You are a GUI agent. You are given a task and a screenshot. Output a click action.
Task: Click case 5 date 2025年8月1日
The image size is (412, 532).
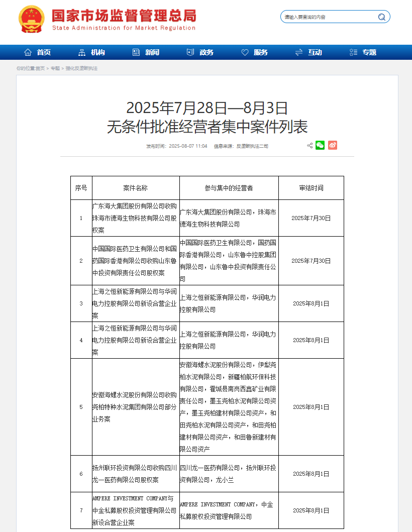click(311, 407)
